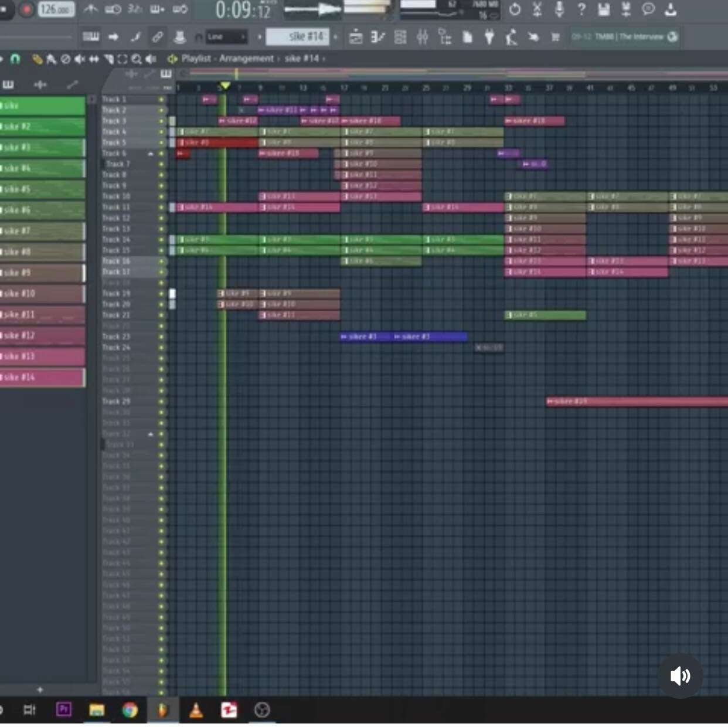The width and height of the screenshot is (728, 727).
Task: Click the save project floppy icon
Action: pos(603,9)
